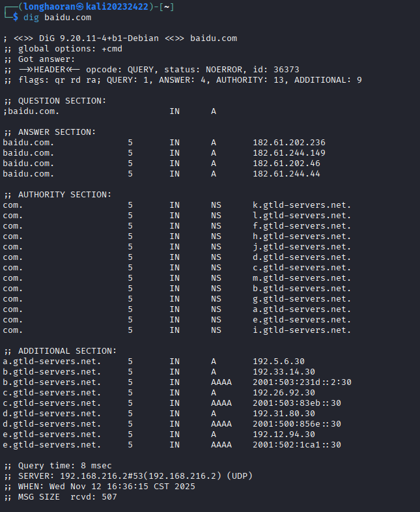Click the IP address 182.61.202.236
This screenshot has width=420, height=512.
[x=289, y=143]
